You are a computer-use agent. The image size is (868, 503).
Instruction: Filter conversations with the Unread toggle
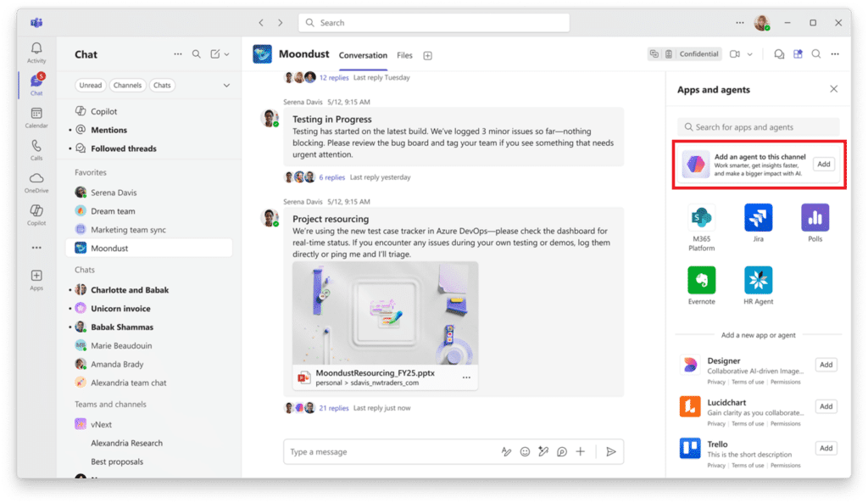(91, 85)
